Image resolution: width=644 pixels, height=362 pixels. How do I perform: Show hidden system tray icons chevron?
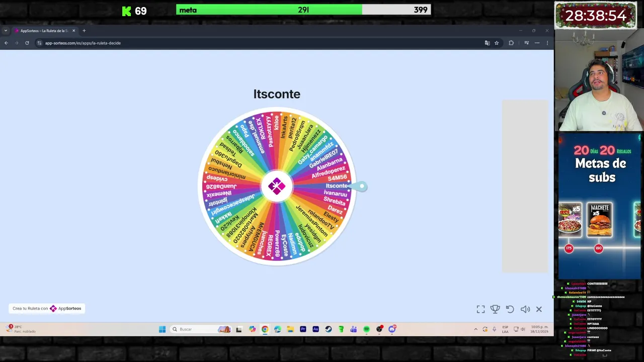coord(475,329)
